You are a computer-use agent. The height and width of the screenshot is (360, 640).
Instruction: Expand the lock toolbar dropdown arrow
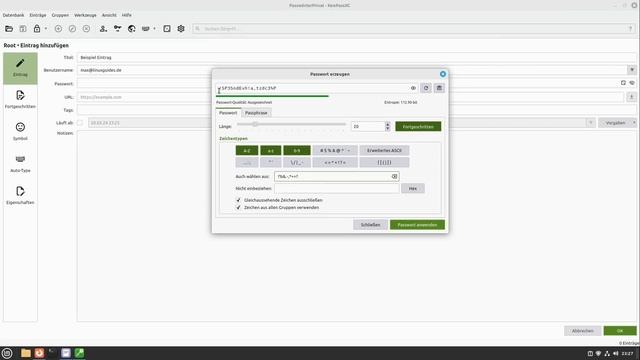pos(46,29)
